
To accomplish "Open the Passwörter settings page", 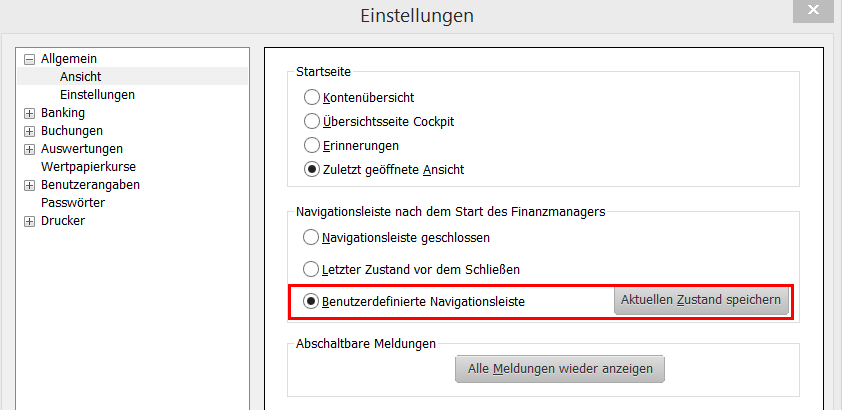I will [72, 203].
